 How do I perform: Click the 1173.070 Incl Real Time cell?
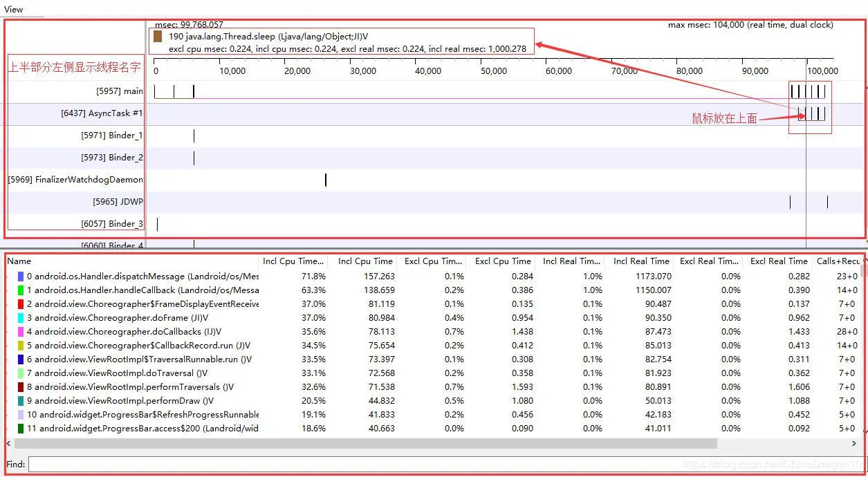652,277
